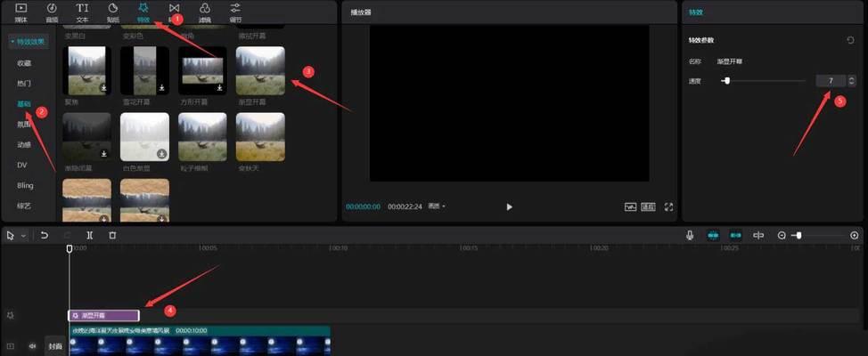This screenshot has width=868, height=356.
Task: Adjust the timeline zoom slider
Action: pyautogui.click(x=798, y=236)
